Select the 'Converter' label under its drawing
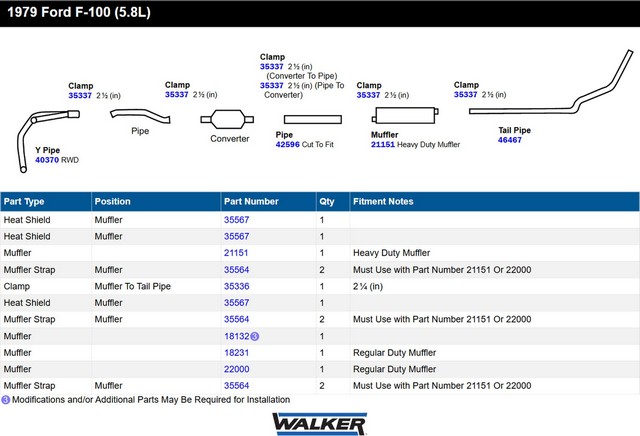Screen dimensions: 640x436 pos(229,139)
